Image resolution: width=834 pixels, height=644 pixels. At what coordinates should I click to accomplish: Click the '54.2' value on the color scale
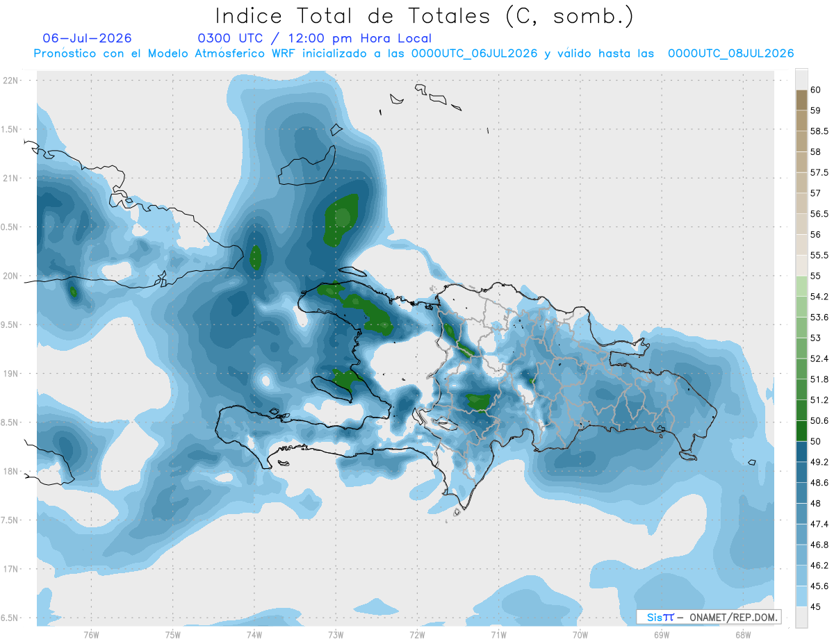point(818,297)
